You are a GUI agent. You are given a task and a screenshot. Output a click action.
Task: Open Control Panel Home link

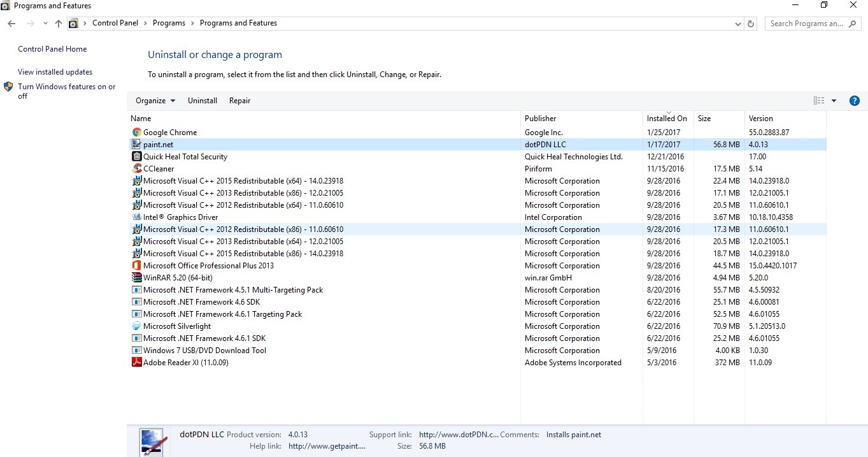pyautogui.click(x=52, y=49)
